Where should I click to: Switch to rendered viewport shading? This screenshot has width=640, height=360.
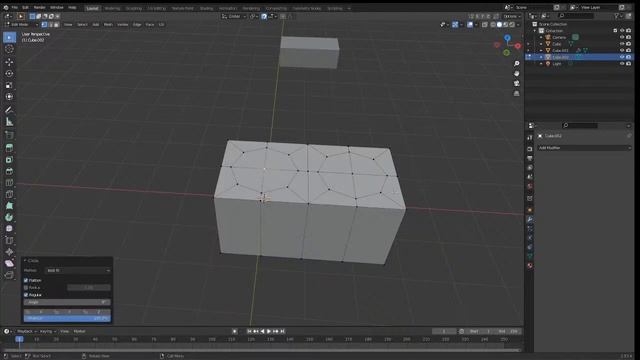coord(512,24)
